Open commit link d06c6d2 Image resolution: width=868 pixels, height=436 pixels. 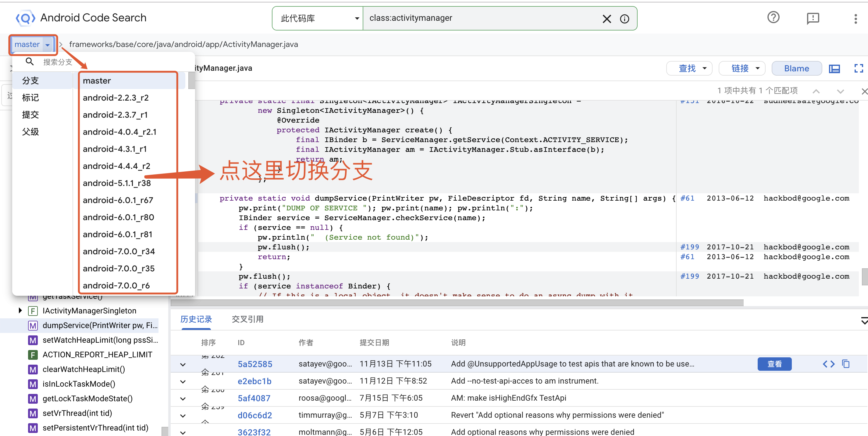[x=255, y=415]
